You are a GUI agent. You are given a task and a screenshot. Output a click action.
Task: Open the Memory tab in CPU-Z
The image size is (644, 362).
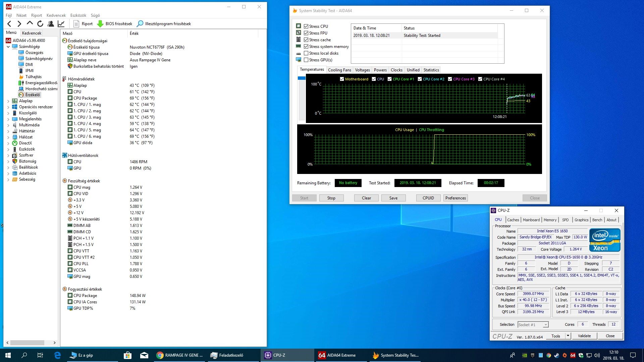pyautogui.click(x=550, y=220)
